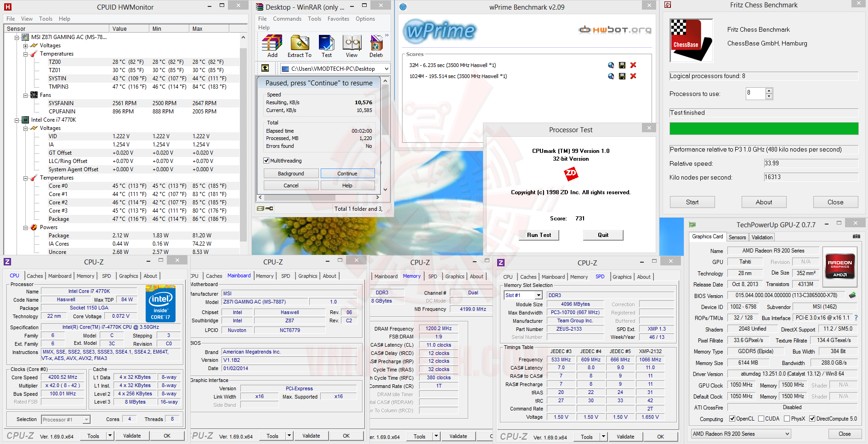Open the GPU selection dropdown in GPU-Z
The width and height of the screenshot is (868, 444).
point(787,434)
